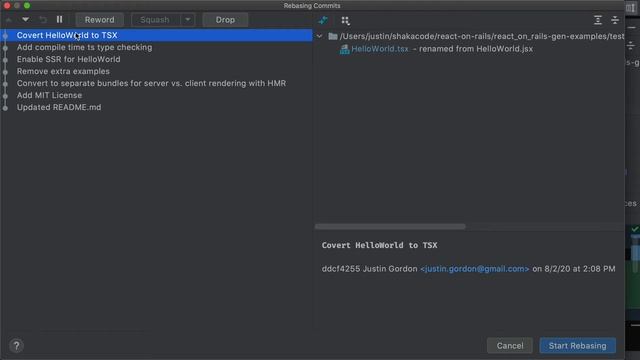Click the justin.gordon@gmail.com email link

click(475, 269)
